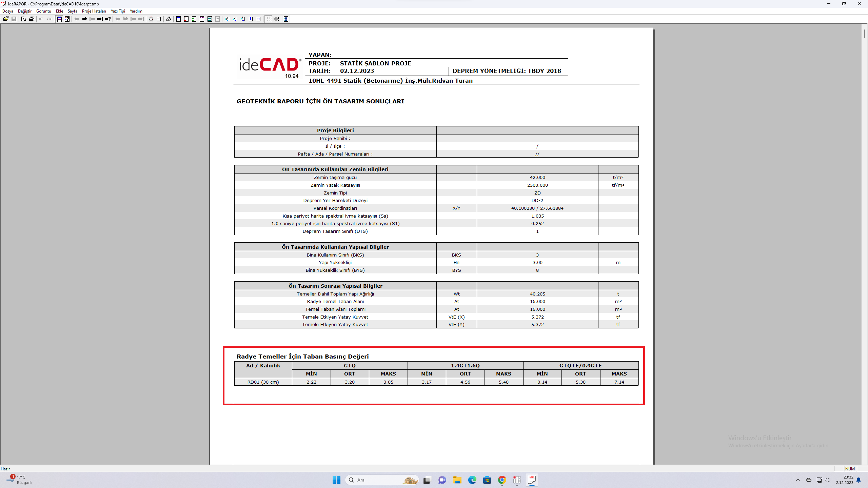
Task: Open the Dosya menu
Action: (x=8, y=11)
